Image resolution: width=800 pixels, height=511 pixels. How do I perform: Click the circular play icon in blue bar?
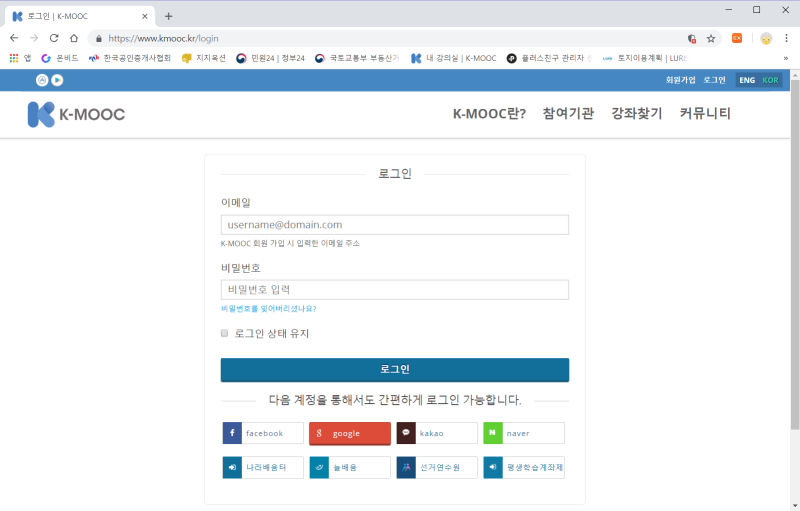[57, 80]
